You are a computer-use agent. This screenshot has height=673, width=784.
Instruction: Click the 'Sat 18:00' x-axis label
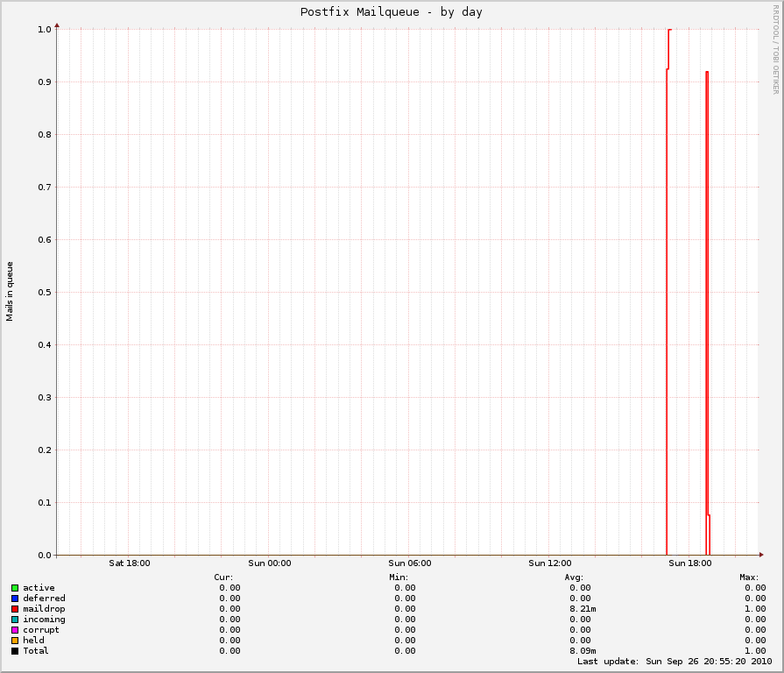pyautogui.click(x=130, y=563)
